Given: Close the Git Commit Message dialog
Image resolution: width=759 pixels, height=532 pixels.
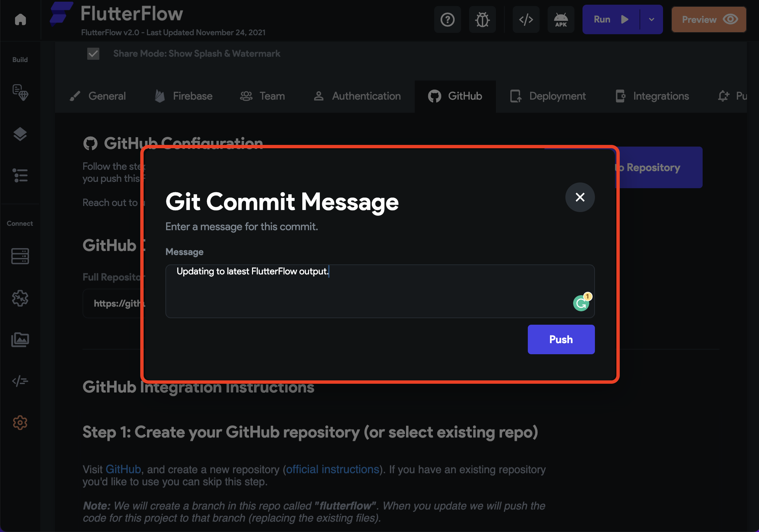Looking at the screenshot, I should tap(580, 197).
